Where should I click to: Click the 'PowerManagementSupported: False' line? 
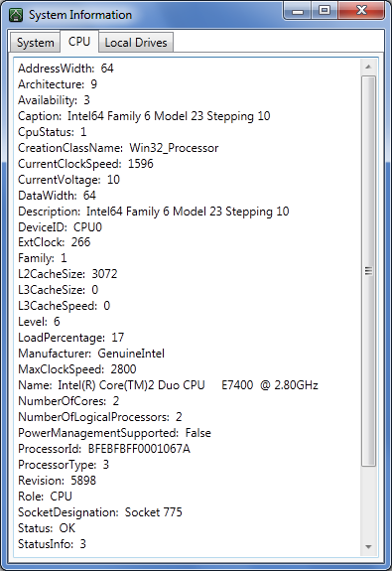click(x=115, y=433)
